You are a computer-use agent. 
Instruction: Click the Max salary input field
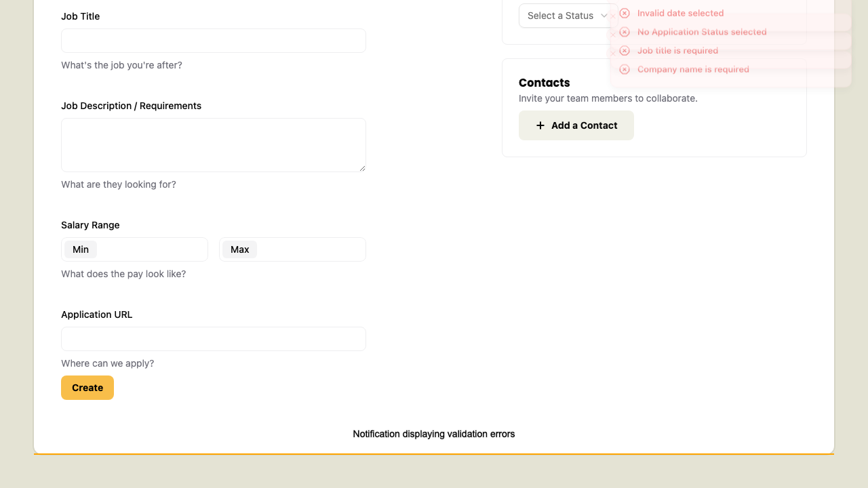[x=309, y=249]
